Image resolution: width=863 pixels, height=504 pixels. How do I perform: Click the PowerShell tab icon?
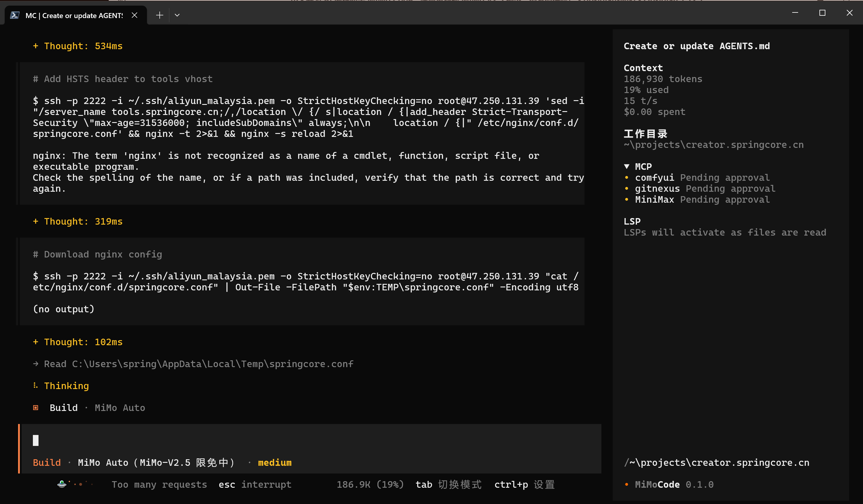pos(15,15)
